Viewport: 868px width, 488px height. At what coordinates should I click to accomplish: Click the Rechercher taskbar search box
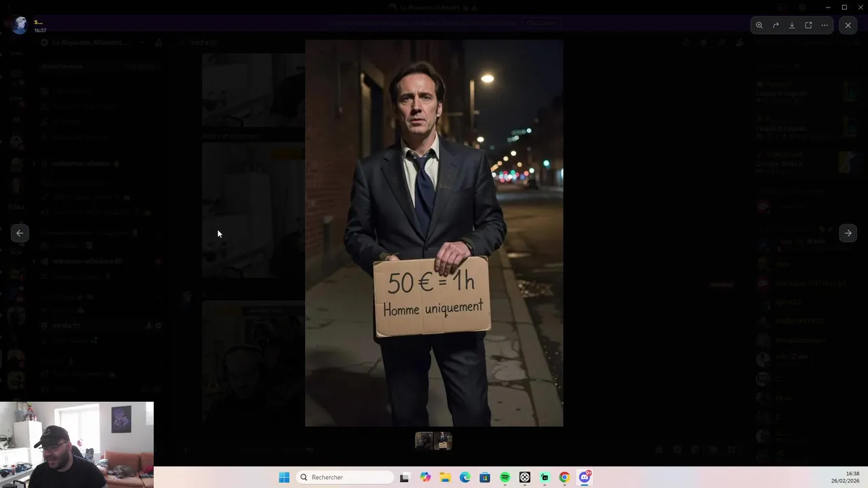click(344, 477)
